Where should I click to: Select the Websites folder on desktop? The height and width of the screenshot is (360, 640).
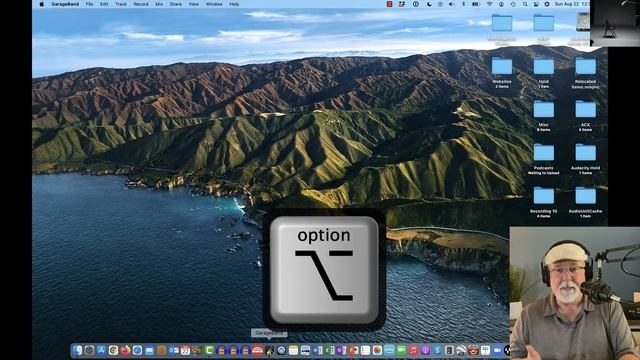pyautogui.click(x=502, y=67)
